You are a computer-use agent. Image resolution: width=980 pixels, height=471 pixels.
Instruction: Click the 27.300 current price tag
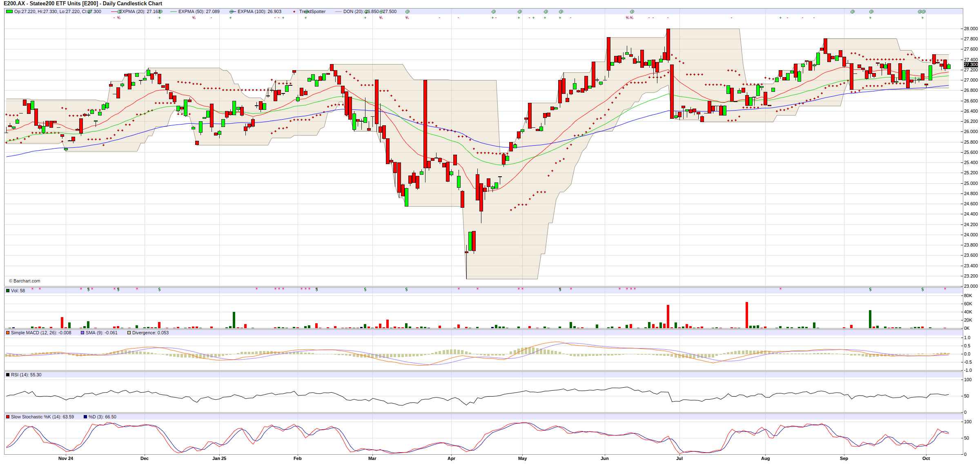[971, 64]
